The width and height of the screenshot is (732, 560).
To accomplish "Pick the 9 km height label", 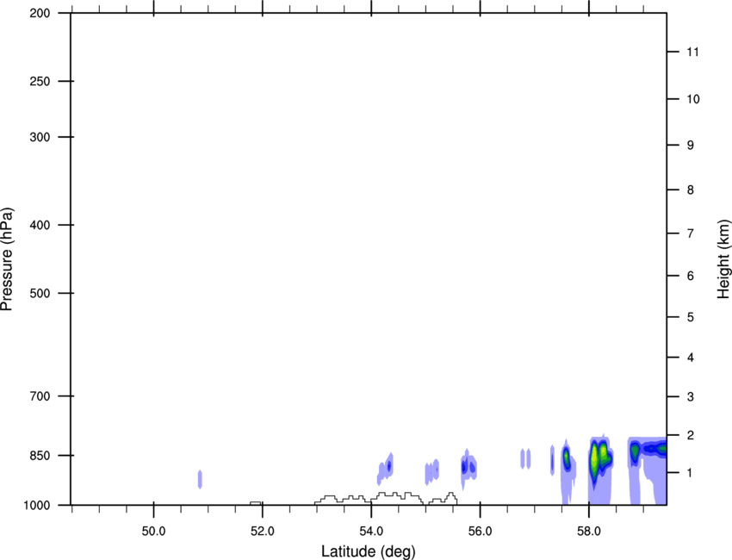I will click(x=691, y=146).
